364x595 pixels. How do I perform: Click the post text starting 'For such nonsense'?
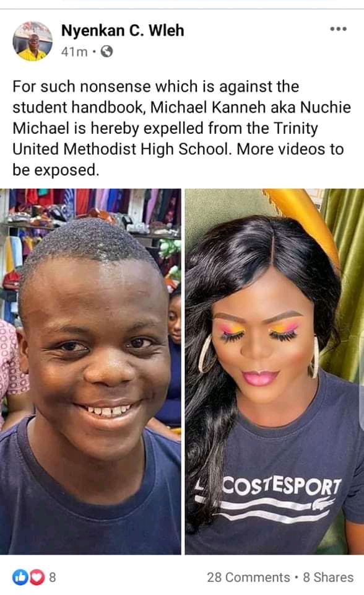182,128
